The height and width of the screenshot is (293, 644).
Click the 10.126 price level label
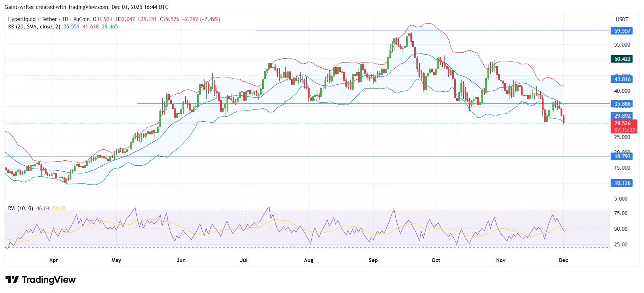(622, 183)
